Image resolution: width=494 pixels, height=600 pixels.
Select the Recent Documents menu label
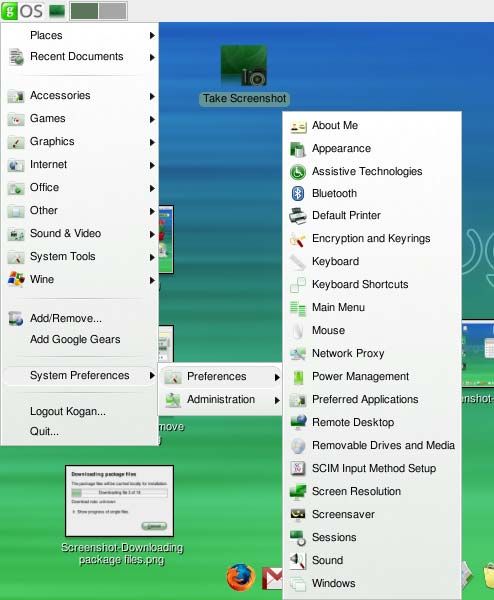pos(77,56)
